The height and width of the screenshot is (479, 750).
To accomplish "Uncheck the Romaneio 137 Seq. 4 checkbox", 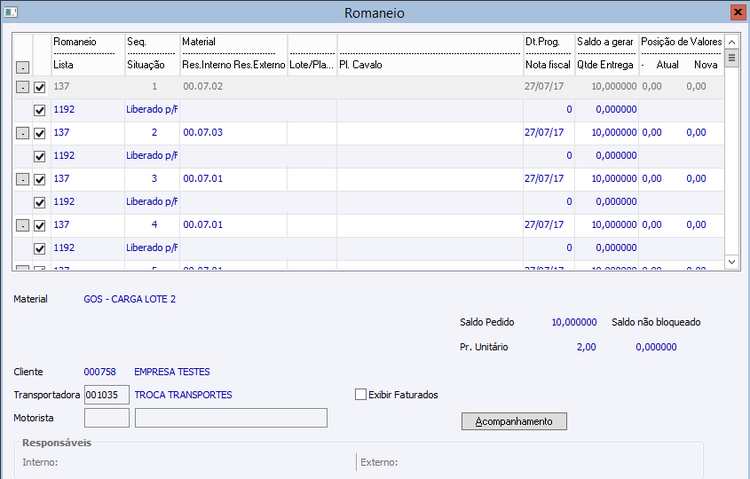I will pos(40,225).
